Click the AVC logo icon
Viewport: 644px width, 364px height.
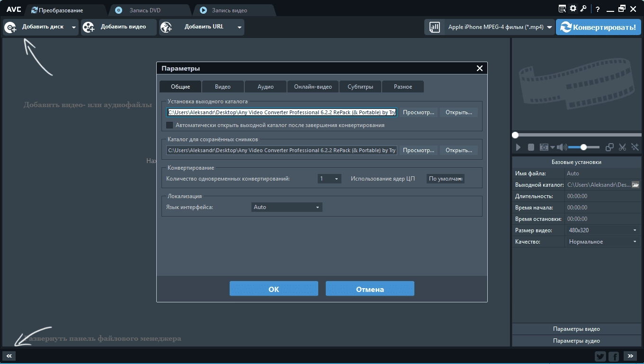pos(14,9)
